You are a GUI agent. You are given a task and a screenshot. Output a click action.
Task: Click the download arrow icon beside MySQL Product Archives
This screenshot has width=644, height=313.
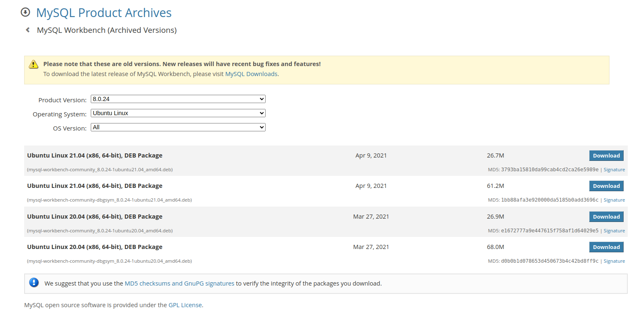[x=25, y=12]
